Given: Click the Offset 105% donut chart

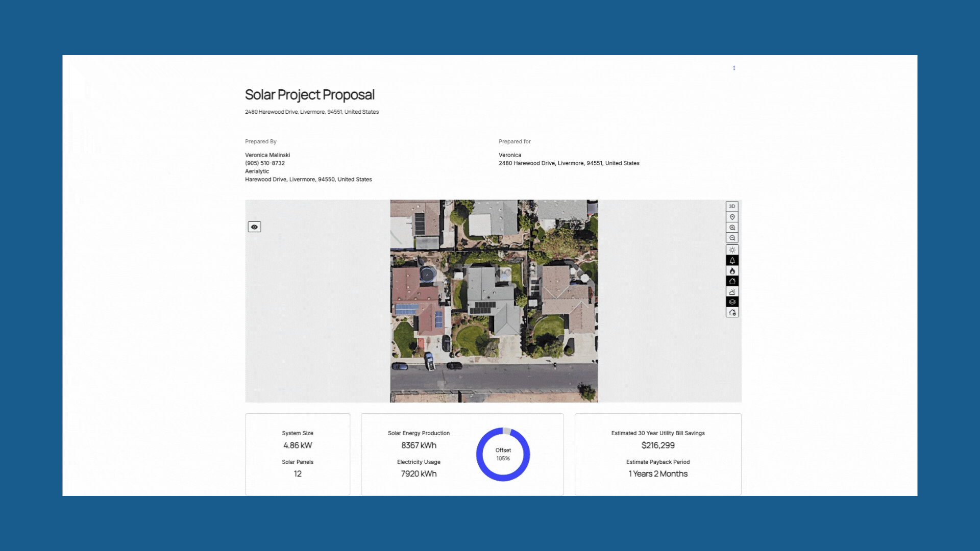Looking at the screenshot, I should pos(503,454).
